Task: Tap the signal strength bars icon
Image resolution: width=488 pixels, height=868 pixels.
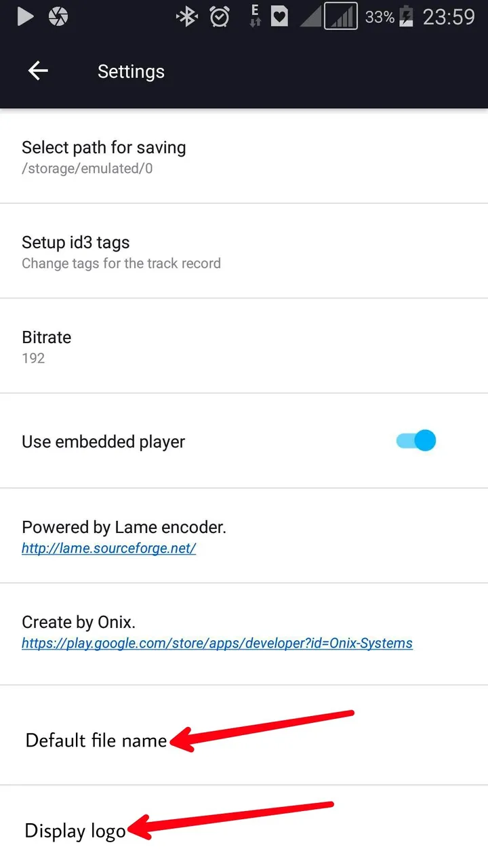Action: point(341,16)
